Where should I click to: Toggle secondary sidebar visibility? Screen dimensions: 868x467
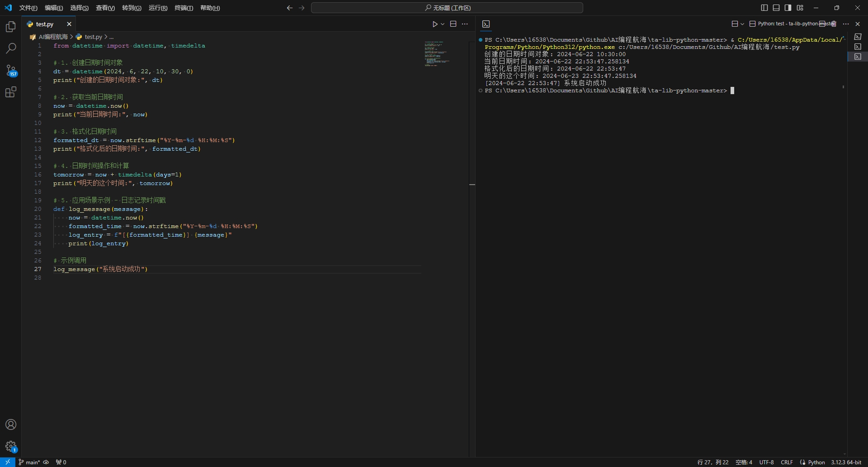(x=788, y=8)
